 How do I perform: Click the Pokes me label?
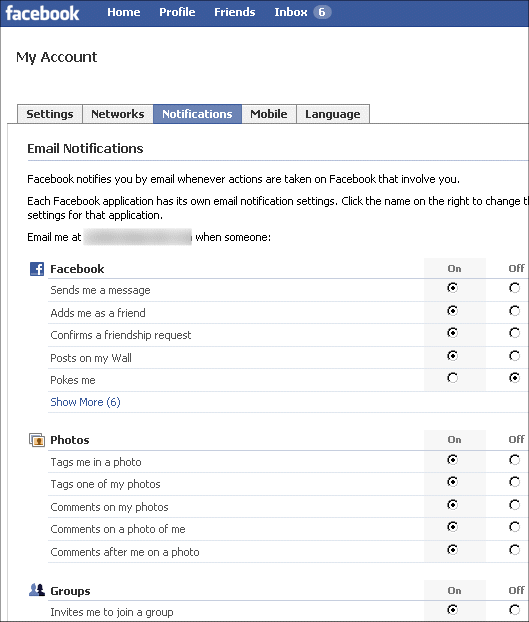[73, 380]
